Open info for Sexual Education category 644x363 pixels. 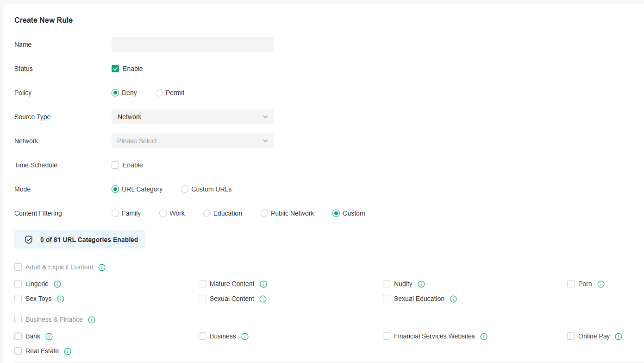(453, 299)
